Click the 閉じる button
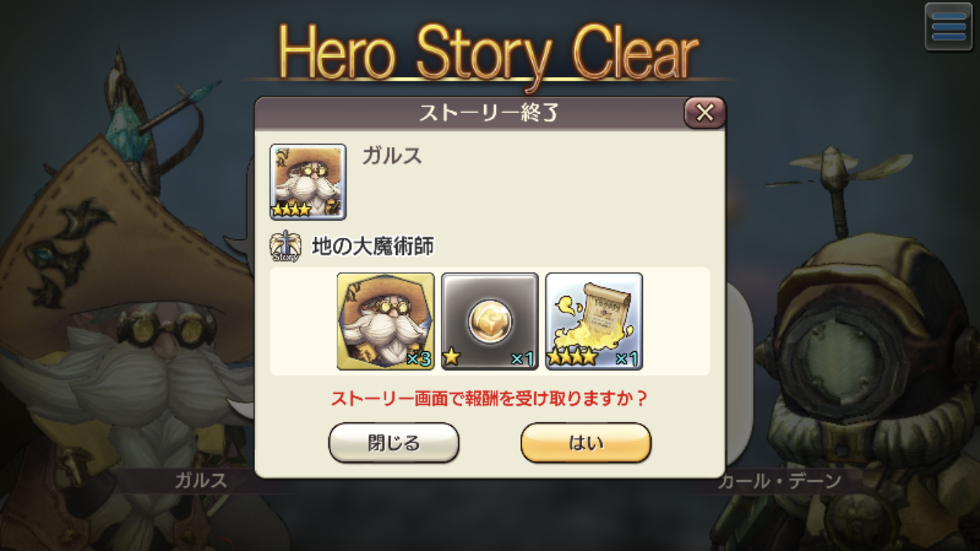980x551 pixels. click(394, 443)
